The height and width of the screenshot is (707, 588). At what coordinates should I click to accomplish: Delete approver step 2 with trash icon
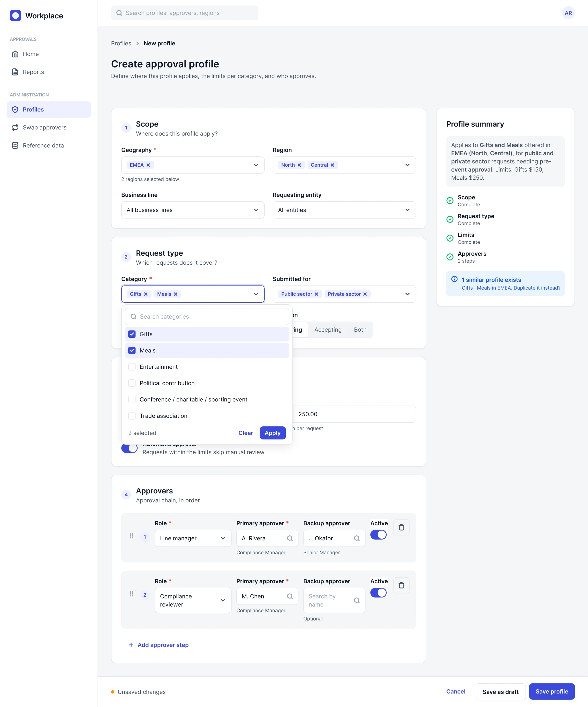point(401,585)
